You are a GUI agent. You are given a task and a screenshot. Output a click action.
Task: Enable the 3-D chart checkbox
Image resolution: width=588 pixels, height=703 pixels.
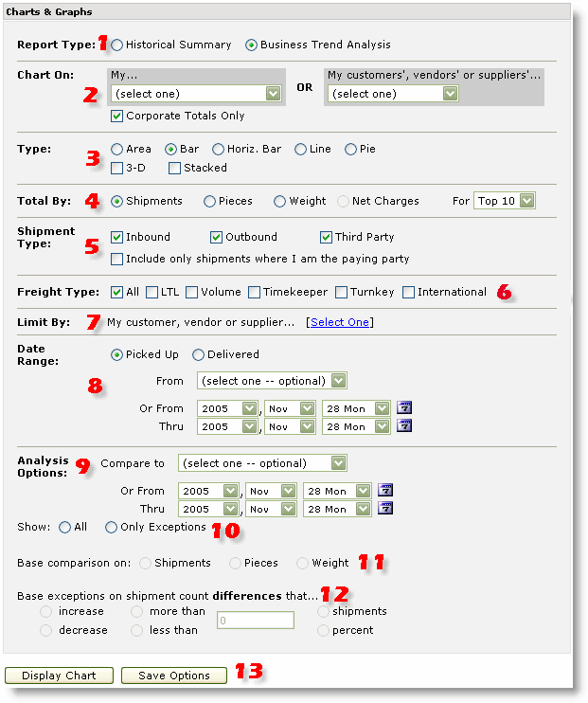tap(117, 168)
